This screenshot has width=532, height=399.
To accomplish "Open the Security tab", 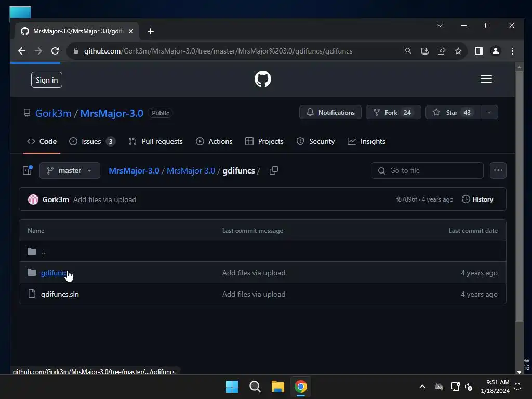I will coord(315,141).
